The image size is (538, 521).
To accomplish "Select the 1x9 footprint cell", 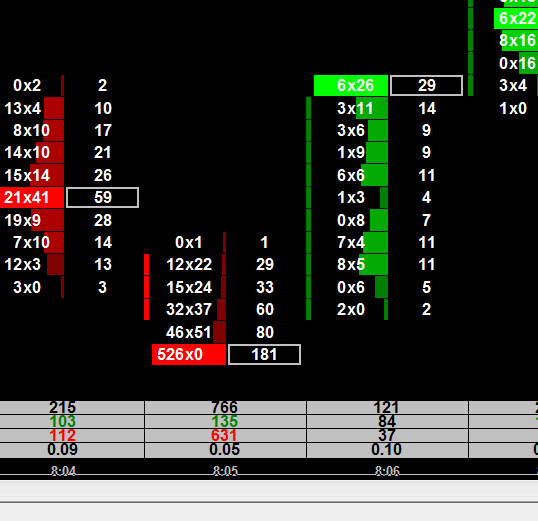I will 351,152.
